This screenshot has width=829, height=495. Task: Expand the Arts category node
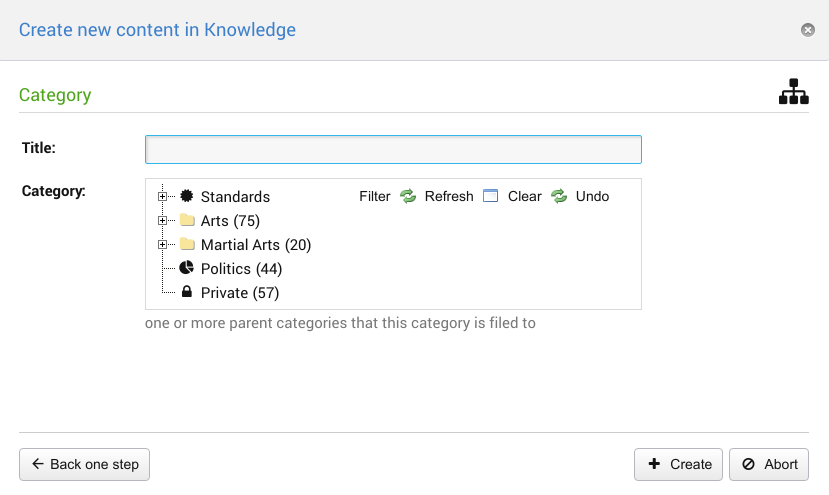click(x=162, y=220)
